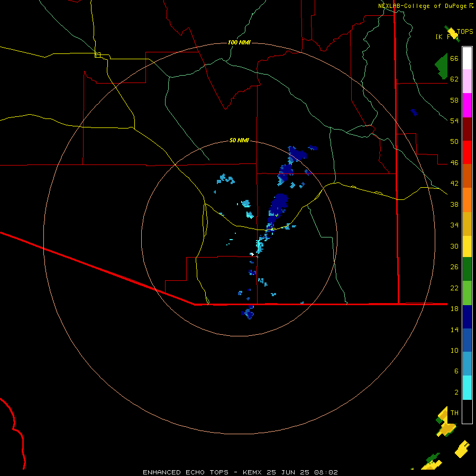Click the TH threshold label on scale
Screen dimensions: 476x476
[454, 413]
